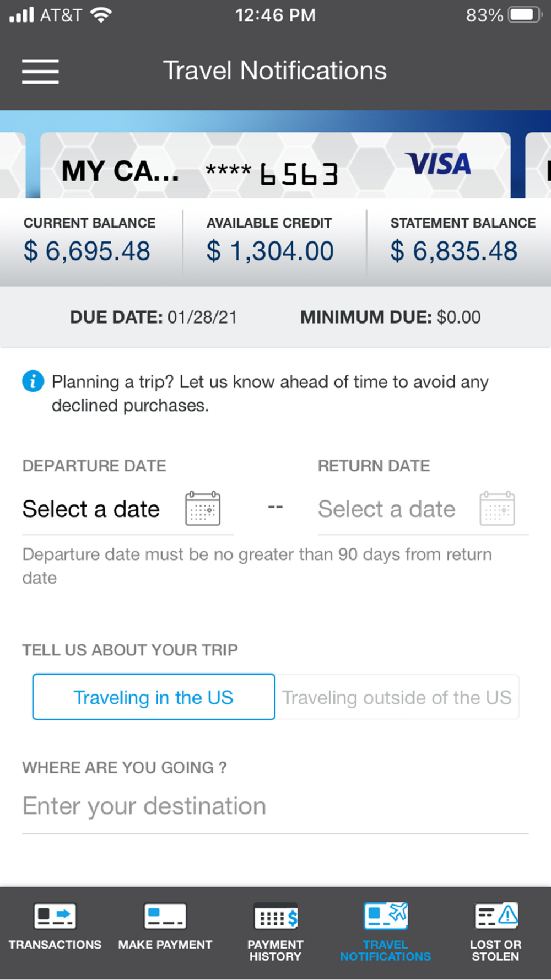This screenshot has height=980, width=551.
Task: Tap the available credit $1,304.00
Action: tap(270, 251)
